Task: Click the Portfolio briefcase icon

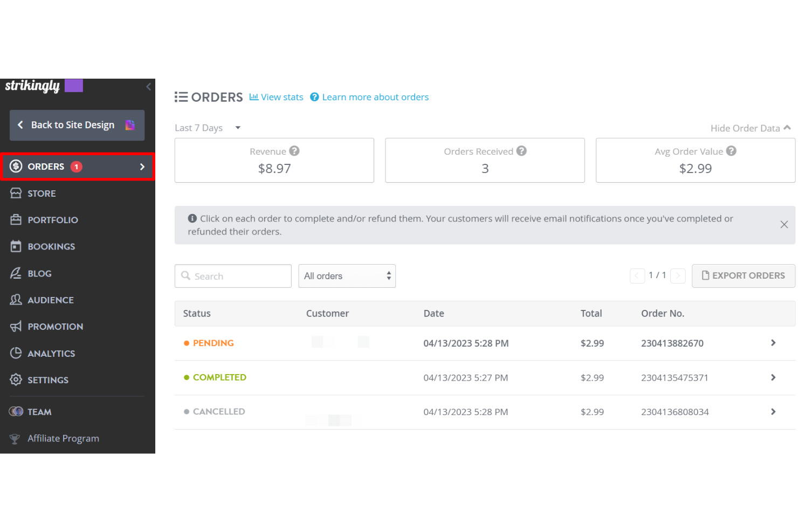Action: tap(16, 219)
